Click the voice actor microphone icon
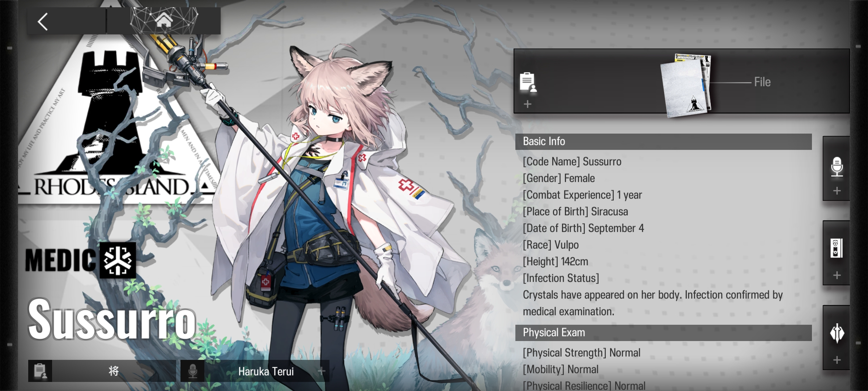This screenshot has width=868, height=391. (x=192, y=371)
